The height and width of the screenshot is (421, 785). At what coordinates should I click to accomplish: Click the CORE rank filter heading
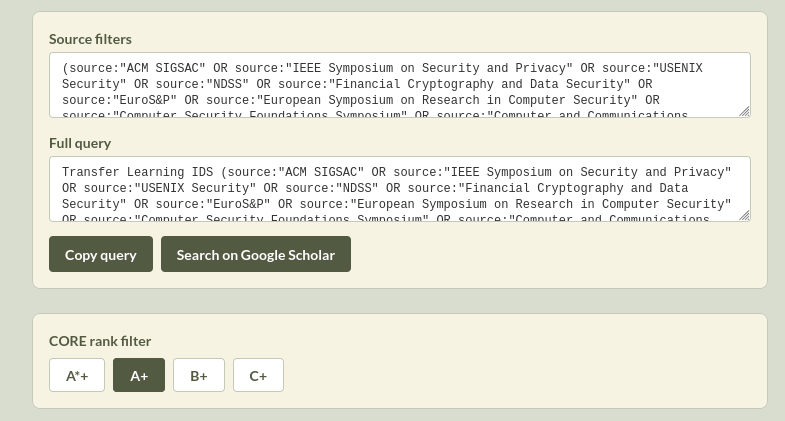pyautogui.click(x=100, y=341)
